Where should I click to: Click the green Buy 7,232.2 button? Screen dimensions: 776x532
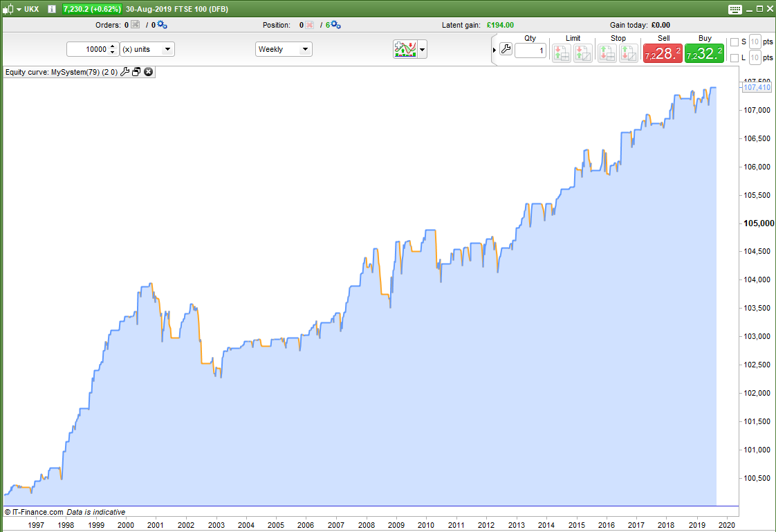(x=704, y=53)
